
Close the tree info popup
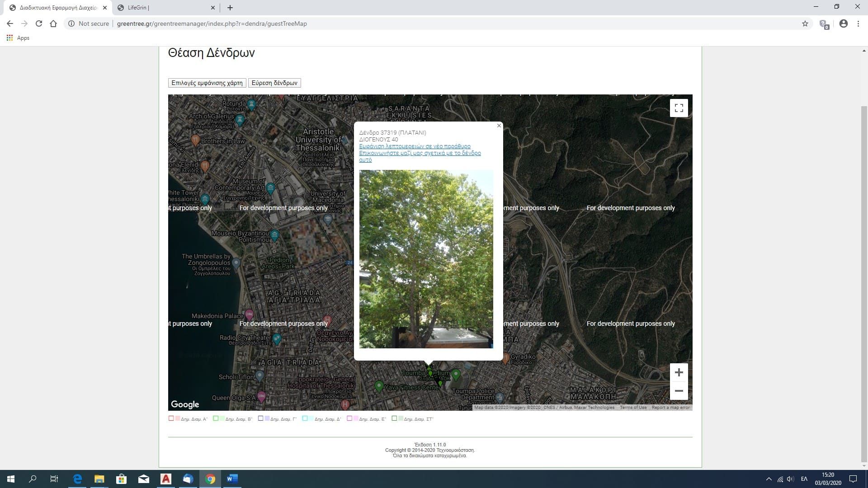tap(499, 126)
